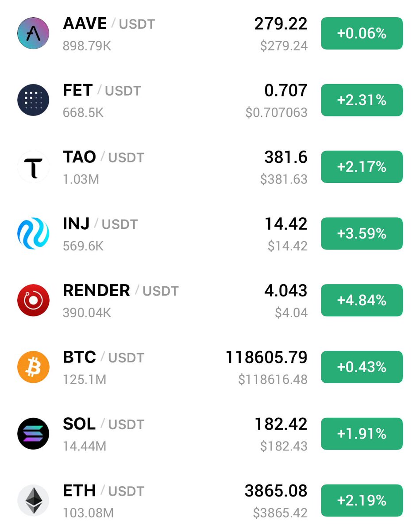Tap the ETH price 3865.08
420x531 pixels.
click(x=276, y=491)
